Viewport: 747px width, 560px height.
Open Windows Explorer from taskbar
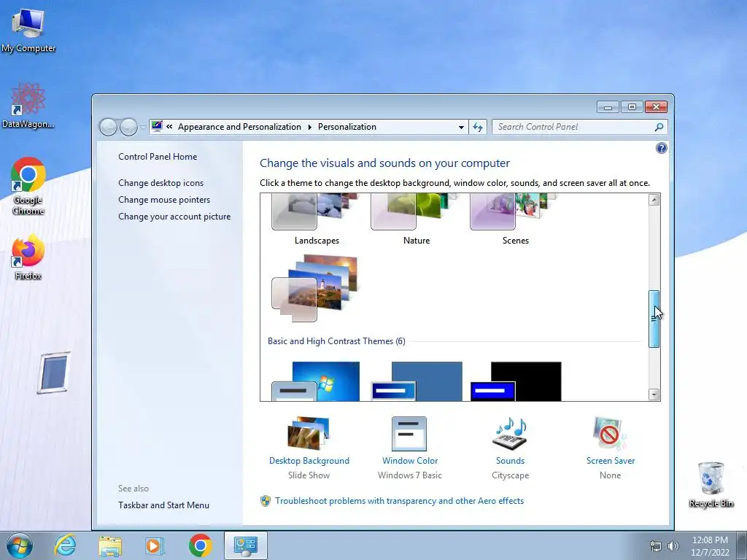coord(110,545)
